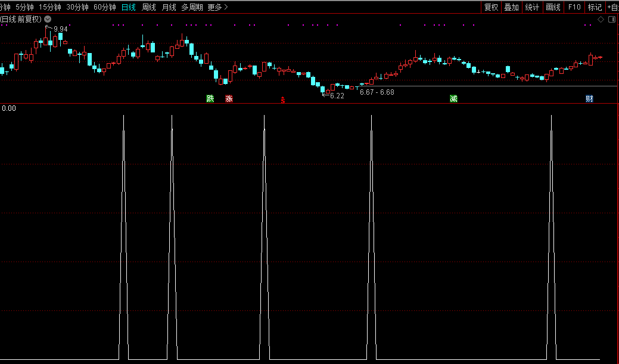Screen dimensions: 619x364
Task: Click the red dollar sign marker on chart
Action: tap(283, 99)
